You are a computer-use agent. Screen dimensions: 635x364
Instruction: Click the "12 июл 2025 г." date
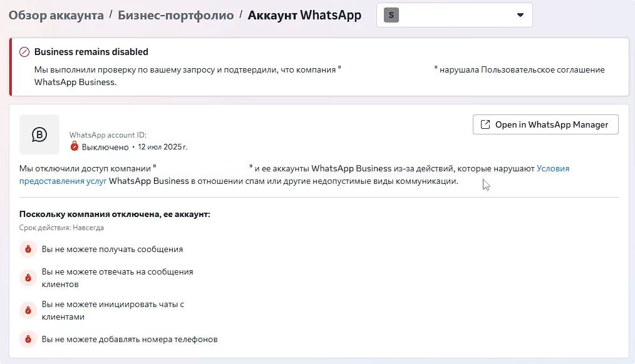(162, 147)
